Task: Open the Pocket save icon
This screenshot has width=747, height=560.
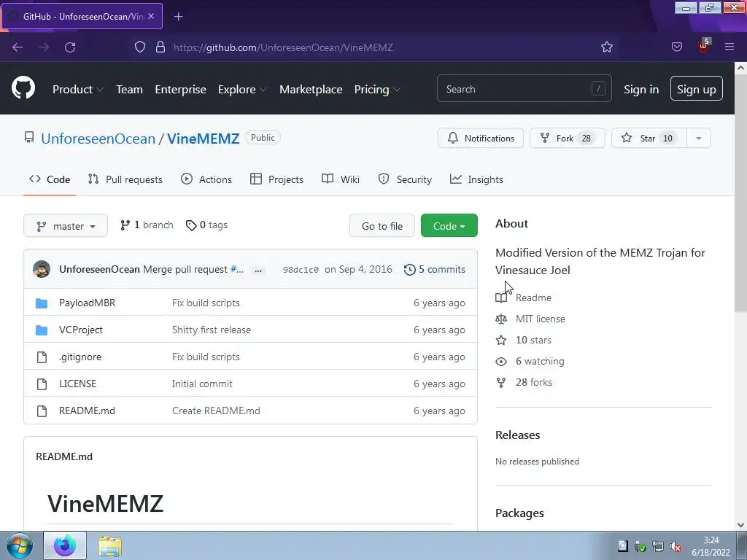Action: pyautogui.click(x=676, y=47)
